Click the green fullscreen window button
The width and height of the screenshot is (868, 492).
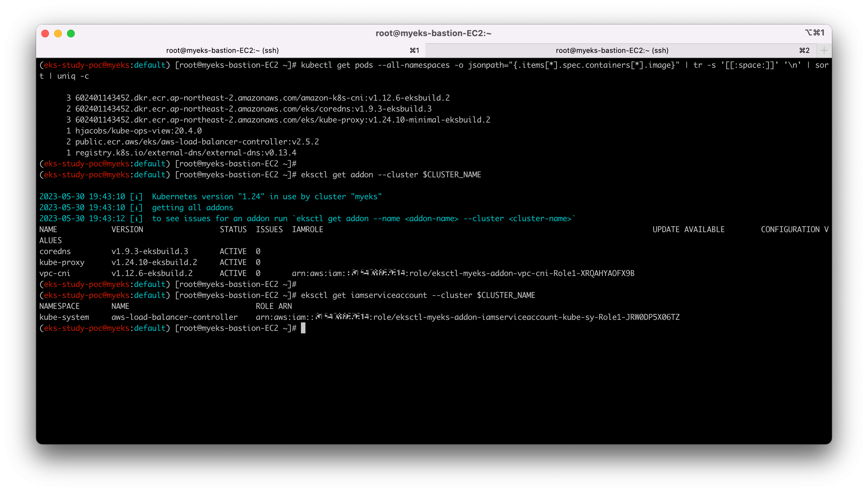pyautogui.click(x=71, y=34)
